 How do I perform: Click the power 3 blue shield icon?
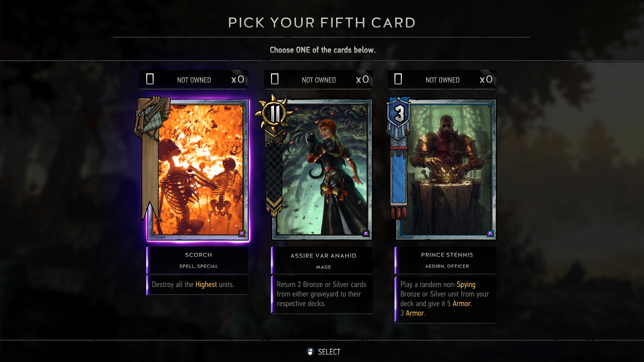click(399, 113)
